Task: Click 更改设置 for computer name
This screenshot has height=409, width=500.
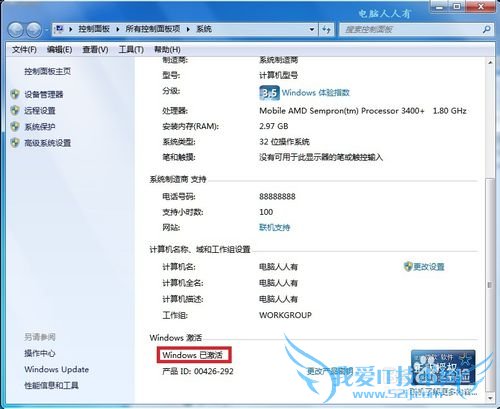Action: (429, 267)
